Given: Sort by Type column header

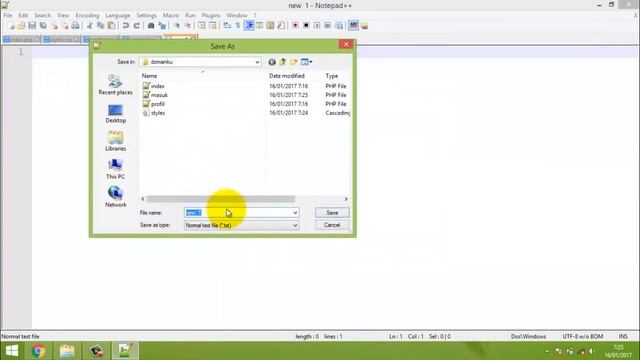Looking at the screenshot, I should click(331, 76).
